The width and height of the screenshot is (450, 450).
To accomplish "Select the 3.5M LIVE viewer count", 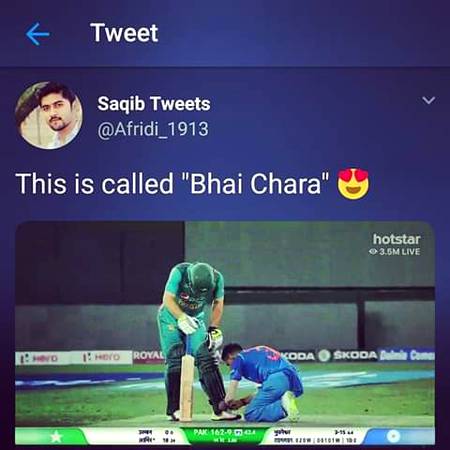I will pyautogui.click(x=399, y=252).
